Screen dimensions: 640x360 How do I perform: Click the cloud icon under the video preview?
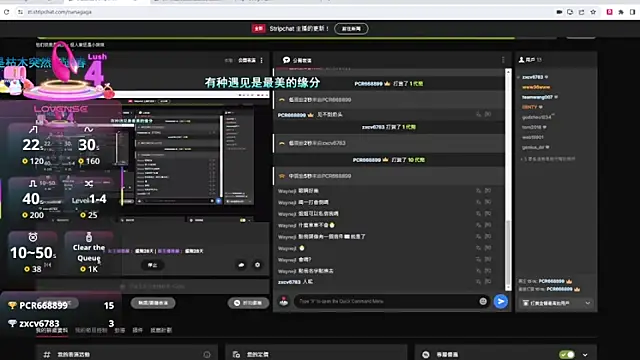coord(241,265)
